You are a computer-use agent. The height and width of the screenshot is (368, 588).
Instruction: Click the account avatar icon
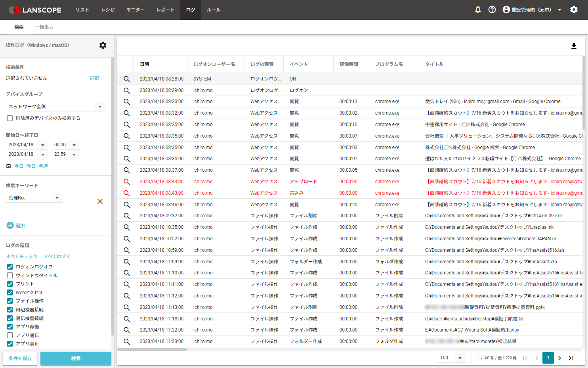(506, 10)
